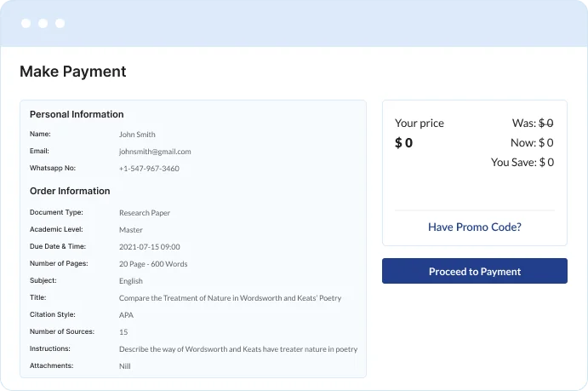
Task: Click the Attachments value Nill
Action: tap(125, 366)
